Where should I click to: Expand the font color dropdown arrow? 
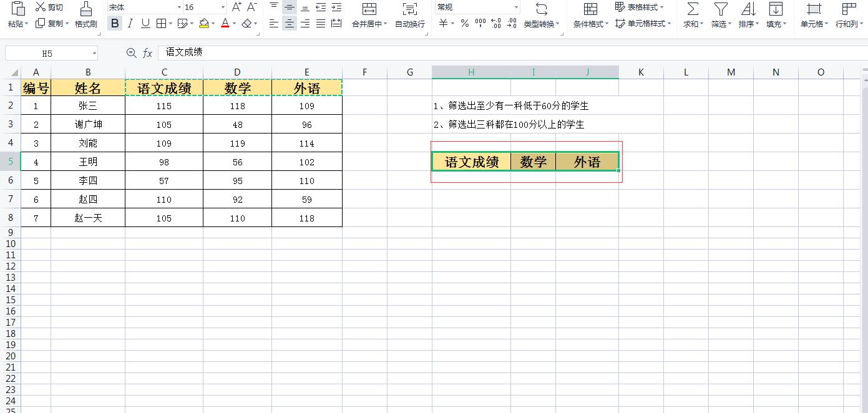234,24
